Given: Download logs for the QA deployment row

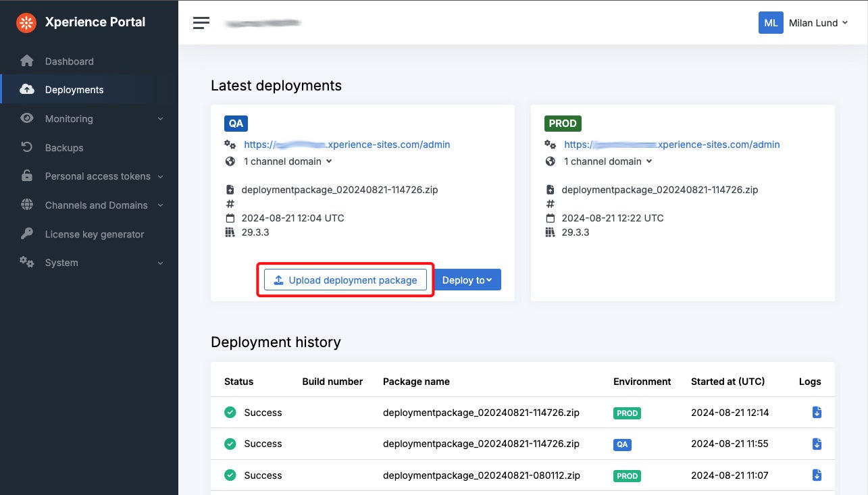Looking at the screenshot, I should [x=817, y=444].
